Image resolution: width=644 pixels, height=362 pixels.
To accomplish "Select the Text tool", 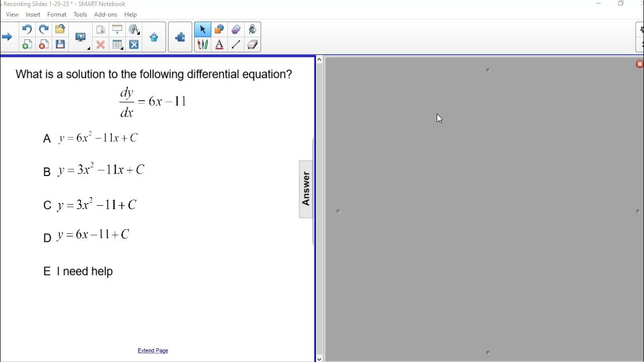I will (219, 44).
